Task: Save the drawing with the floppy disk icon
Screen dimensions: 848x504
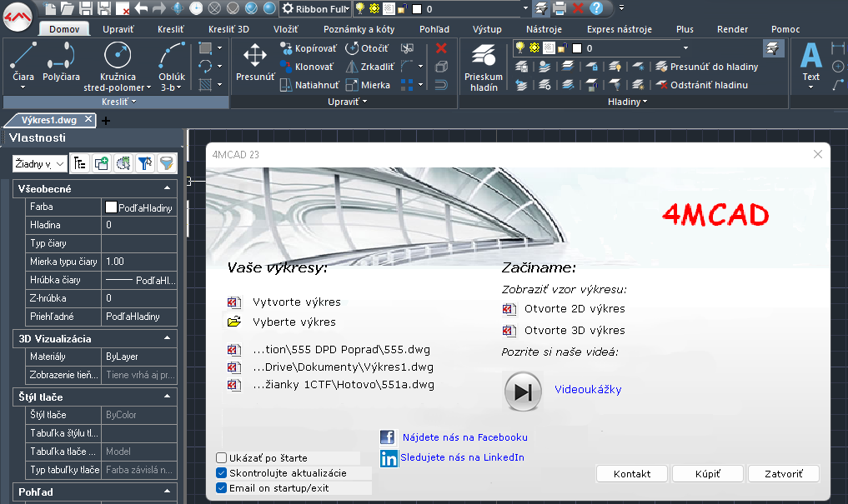Action: tap(85, 8)
